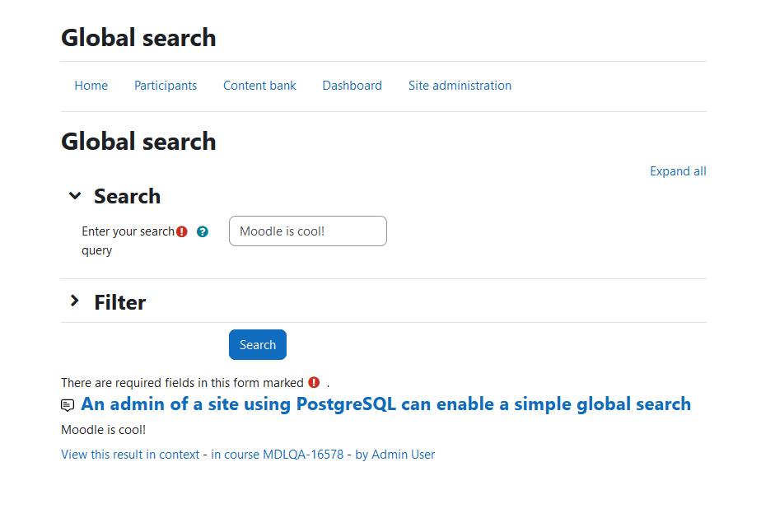Click View this result in context
761x532 pixels.
click(x=130, y=455)
